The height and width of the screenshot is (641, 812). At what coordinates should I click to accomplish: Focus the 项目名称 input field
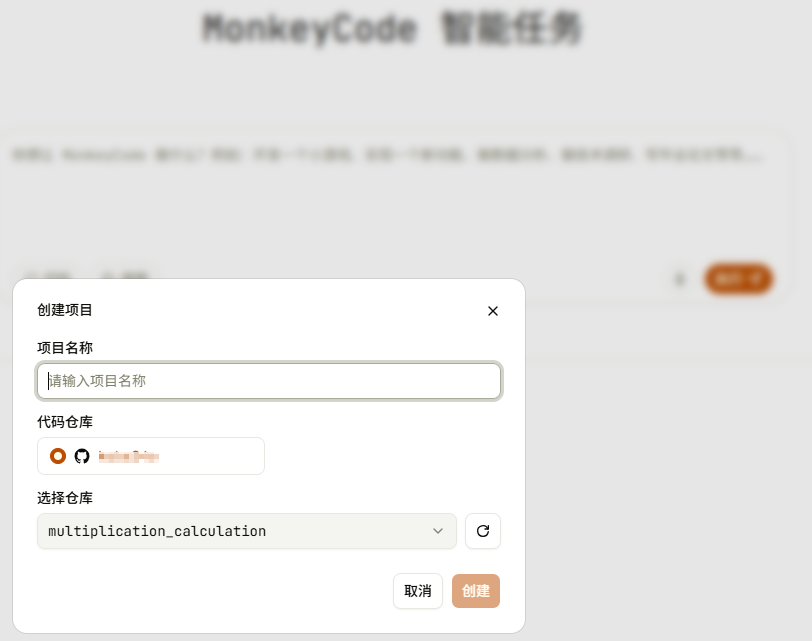coord(269,381)
